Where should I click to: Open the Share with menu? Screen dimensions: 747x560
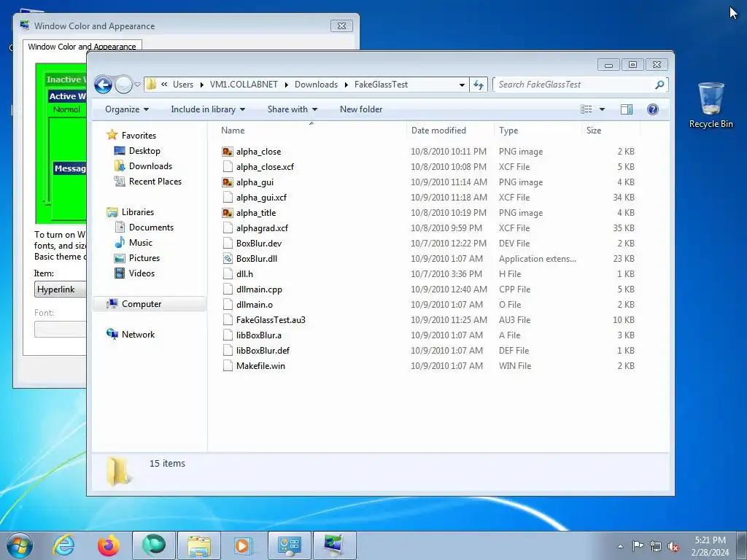tap(292, 109)
